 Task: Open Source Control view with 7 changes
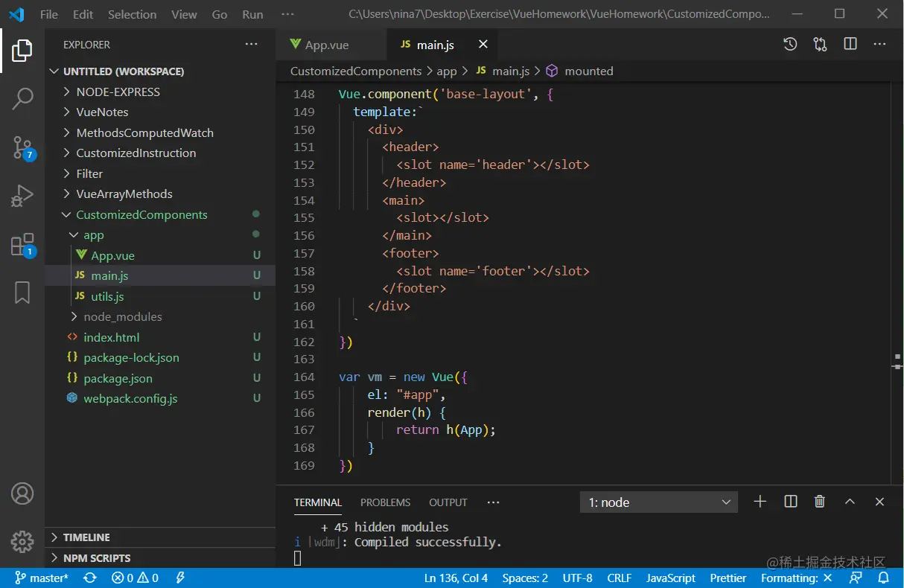[x=22, y=147]
